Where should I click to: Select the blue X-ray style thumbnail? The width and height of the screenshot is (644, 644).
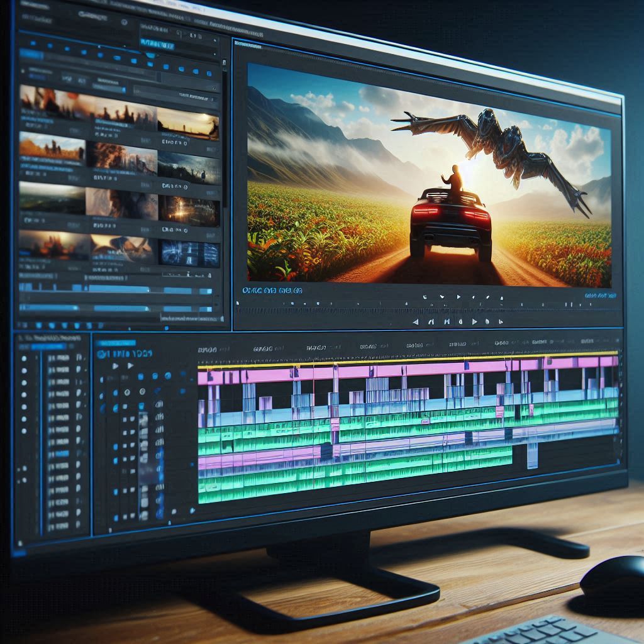(x=189, y=253)
